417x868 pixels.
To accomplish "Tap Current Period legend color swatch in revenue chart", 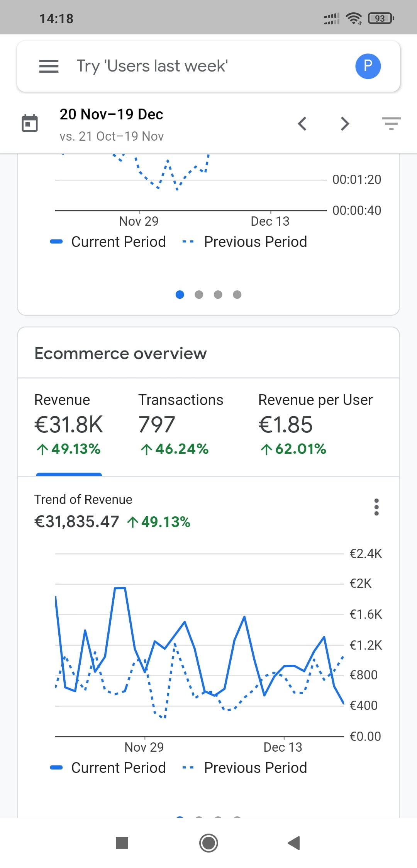I will click(56, 768).
